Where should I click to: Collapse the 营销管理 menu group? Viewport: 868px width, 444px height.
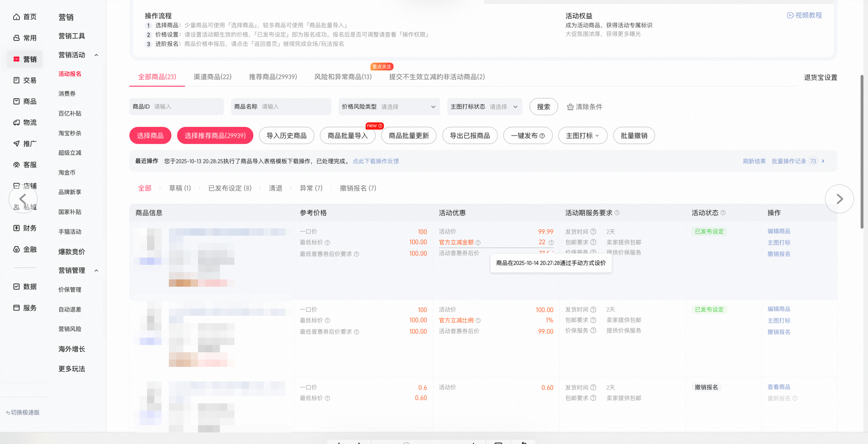(x=96, y=271)
